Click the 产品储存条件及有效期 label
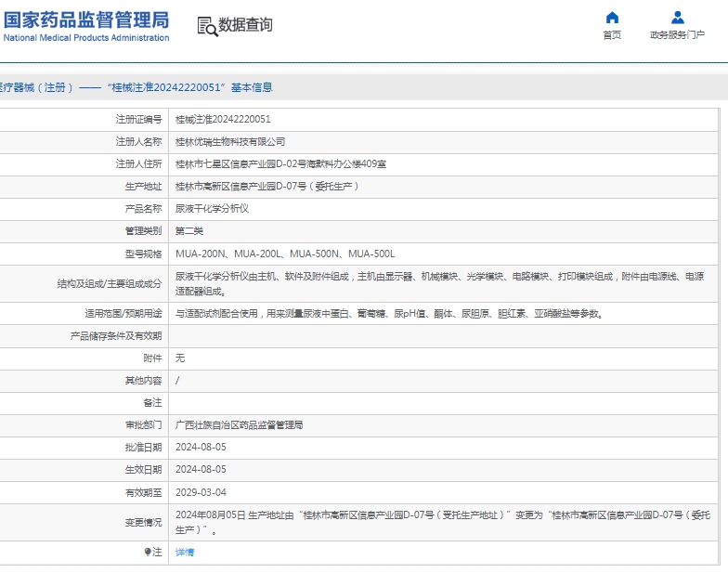This screenshot has height=573, width=728. click(116, 336)
